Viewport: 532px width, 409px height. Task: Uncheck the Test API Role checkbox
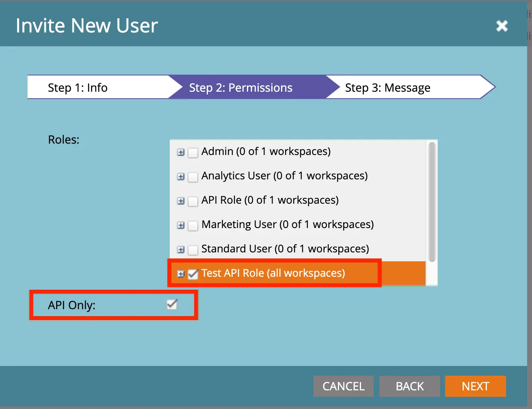point(193,274)
